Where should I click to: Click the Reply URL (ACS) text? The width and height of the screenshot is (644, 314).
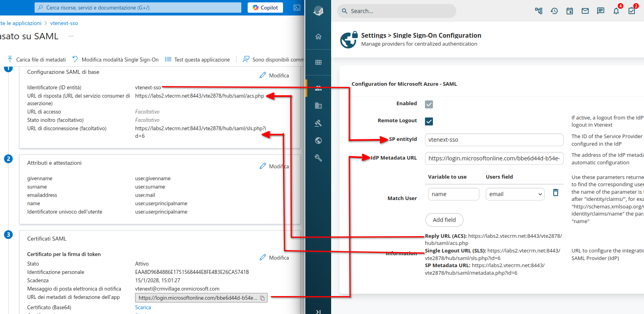[x=493, y=239]
